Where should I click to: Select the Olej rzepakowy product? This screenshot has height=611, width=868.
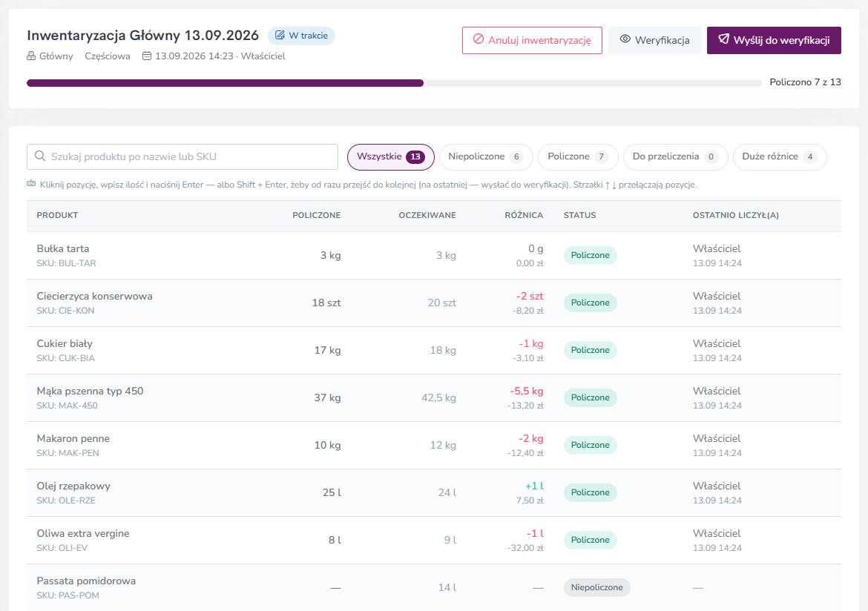point(434,492)
